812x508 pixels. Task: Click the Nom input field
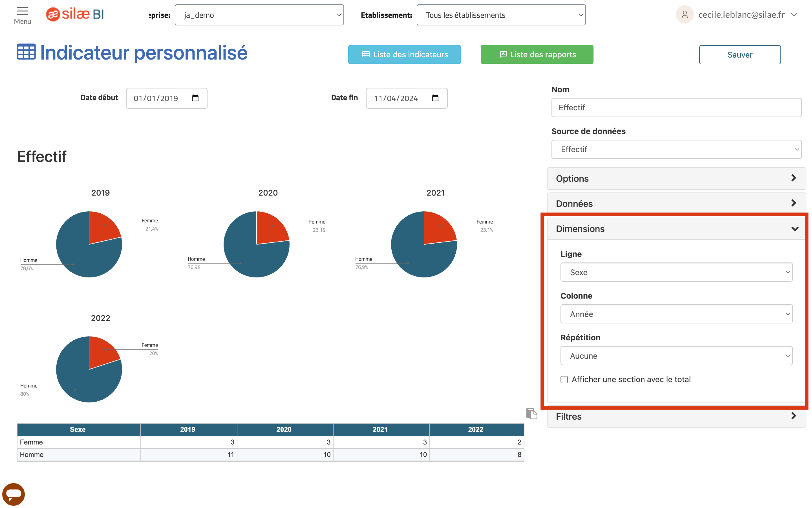pos(676,108)
